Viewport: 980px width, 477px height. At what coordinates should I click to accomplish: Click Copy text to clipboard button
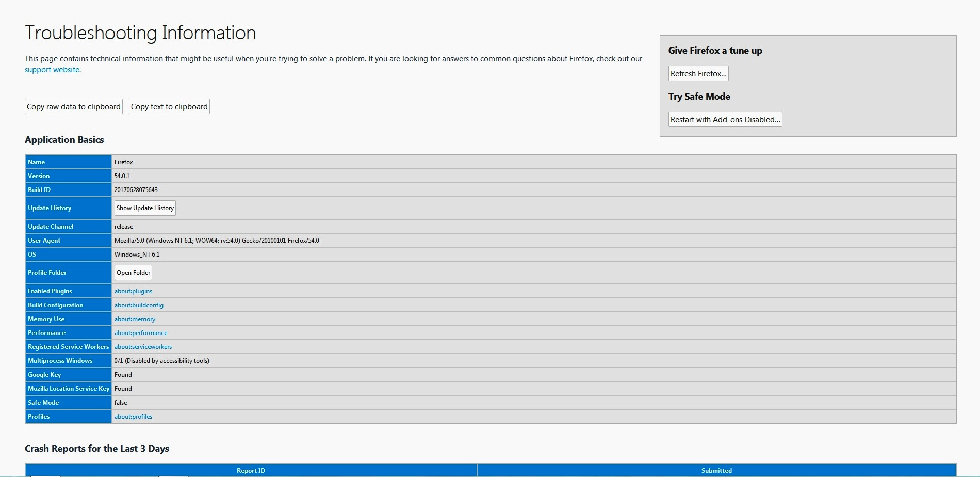[x=169, y=106]
